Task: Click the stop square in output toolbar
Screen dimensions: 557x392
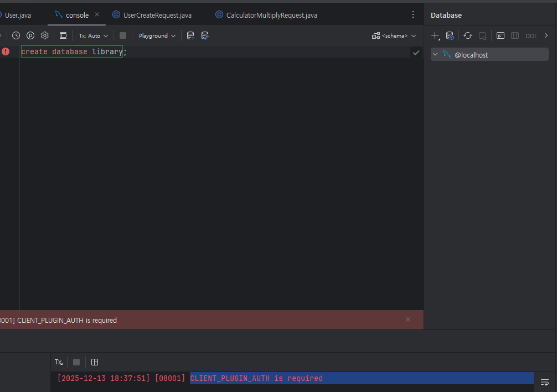Action: pos(76,362)
